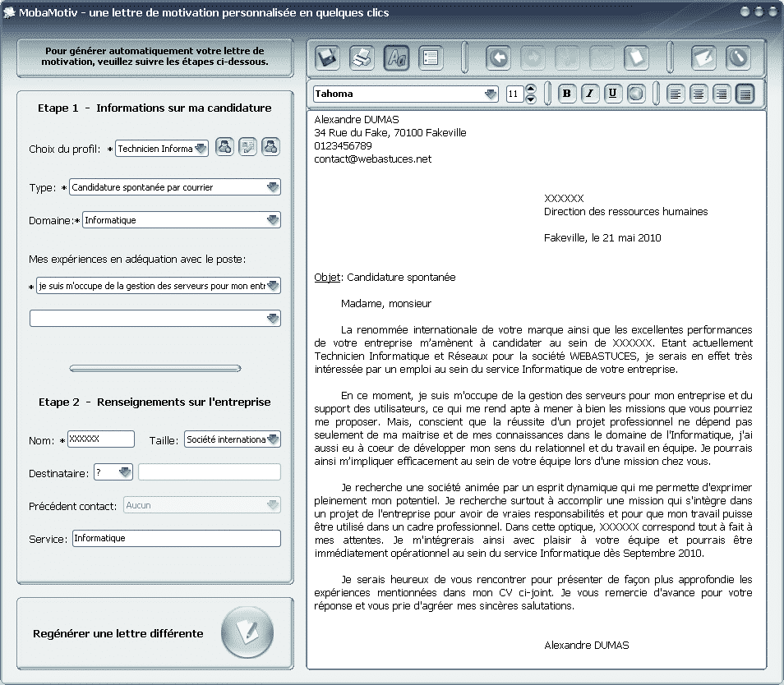Click "Direction des ressources humaines" in the letter
This screenshot has width=784, height=685.
[x=626, y=212]
